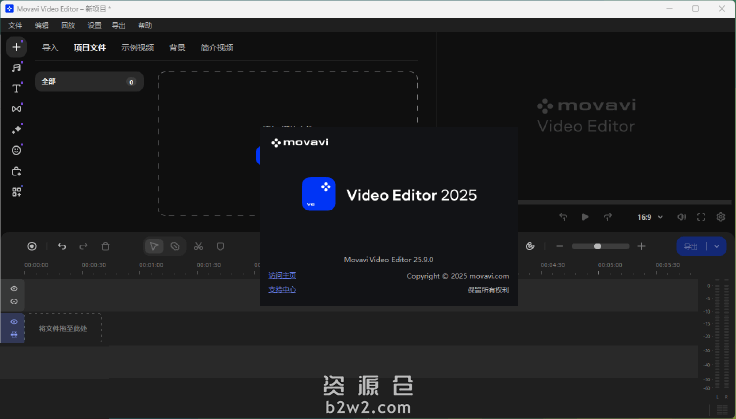Click the preview playback progress bar
The height and width of the screenshot is (419, 736).
click(x=625, y=202)
